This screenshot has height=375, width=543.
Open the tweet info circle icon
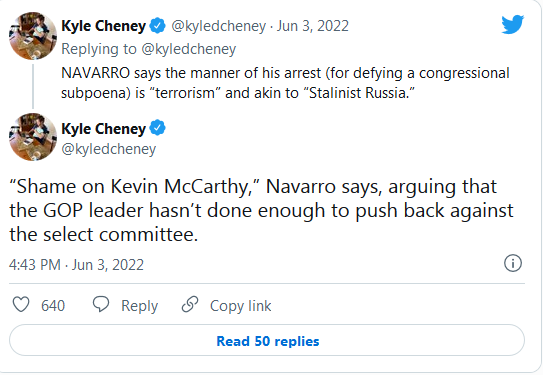pos(513,263)
